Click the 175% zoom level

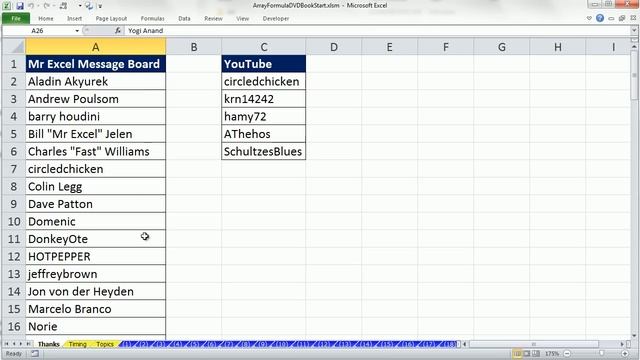point(552,353)
